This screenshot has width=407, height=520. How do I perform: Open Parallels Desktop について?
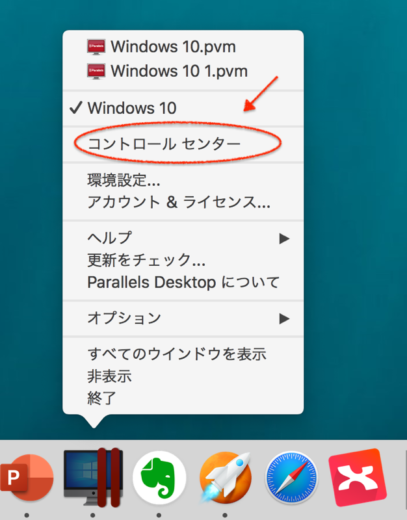[183, 282]
